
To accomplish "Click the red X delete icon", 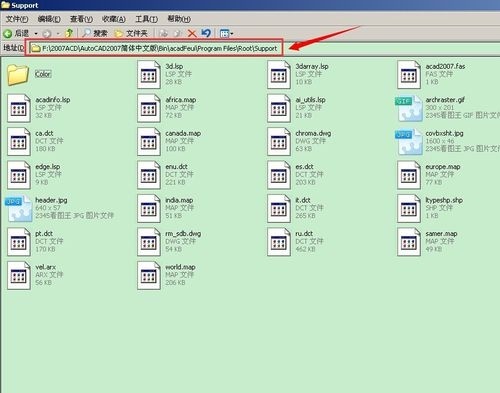I will tap(192, 33).
